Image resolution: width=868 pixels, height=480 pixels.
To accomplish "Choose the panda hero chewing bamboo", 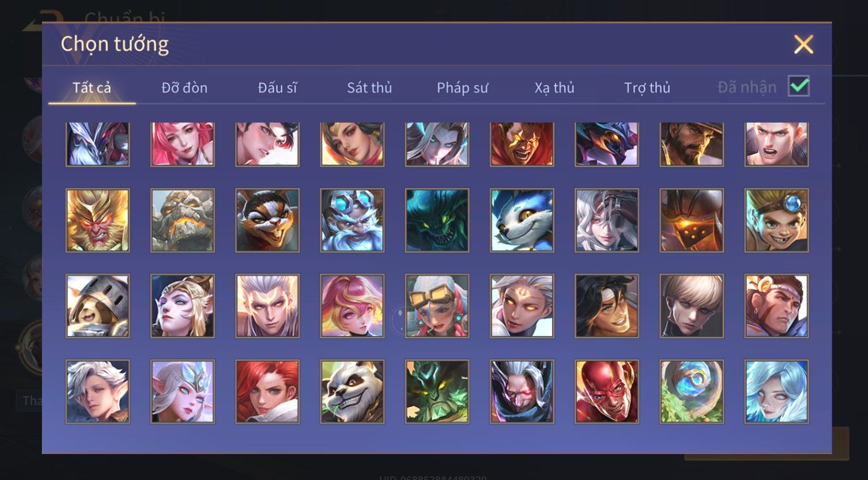I will click(352, 392).
